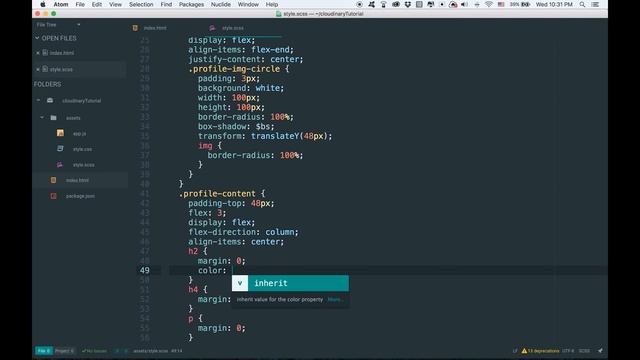
Task: Open the More link in autocomplete description
Action: pos(335,300)
